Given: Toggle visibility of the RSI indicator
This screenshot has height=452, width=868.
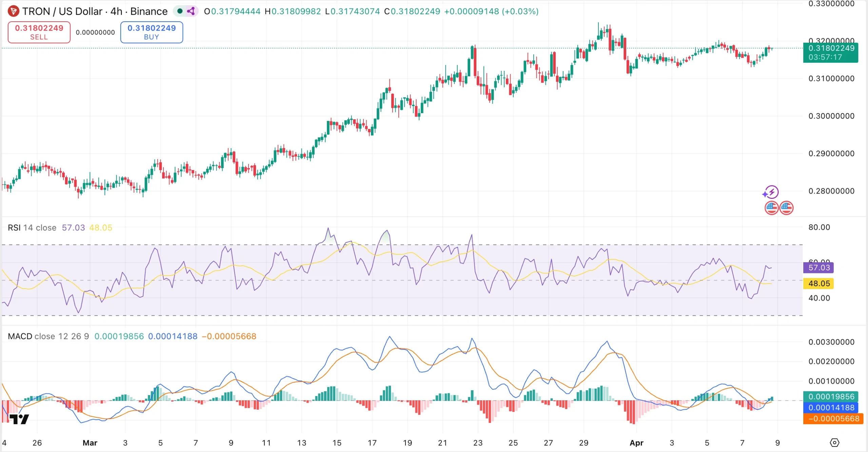Looking at the screenshot, I should coord(14,227).
